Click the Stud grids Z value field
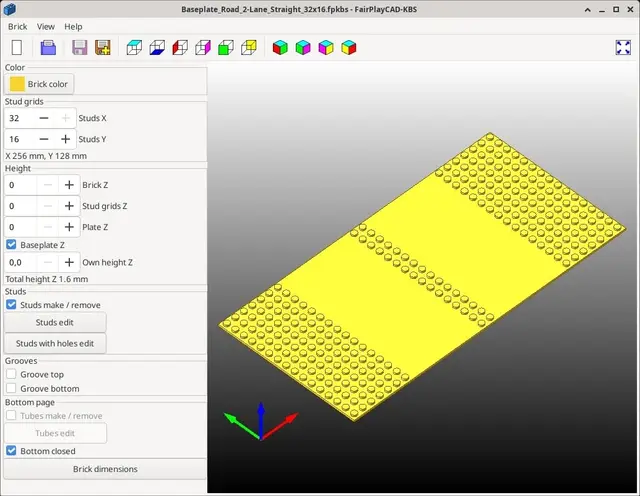 pos(20,206)
